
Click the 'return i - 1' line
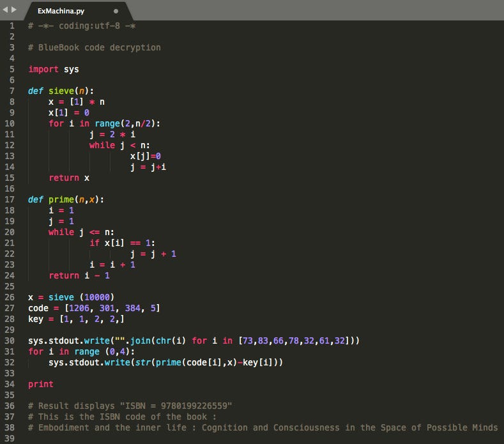point(79,276)
